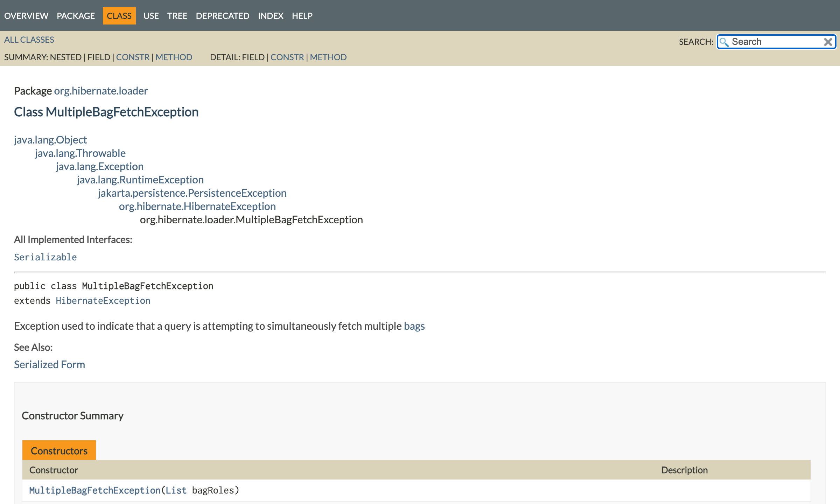840x504 pixels.
Task: Open the All Classes link
Action: tap(29, 40)
